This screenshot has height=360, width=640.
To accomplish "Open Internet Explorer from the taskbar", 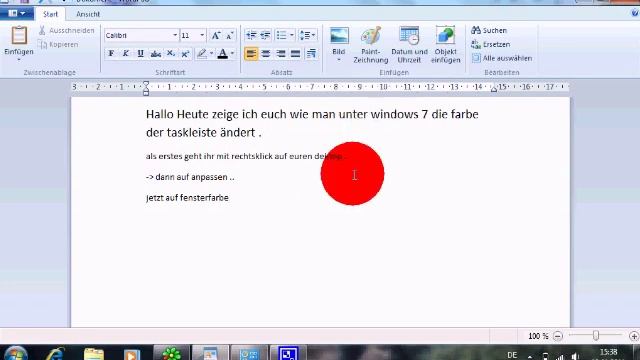I will (55, 353).
